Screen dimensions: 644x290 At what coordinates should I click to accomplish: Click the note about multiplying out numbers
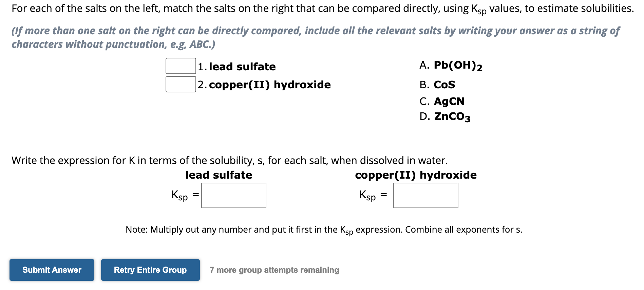coord(323,230)
